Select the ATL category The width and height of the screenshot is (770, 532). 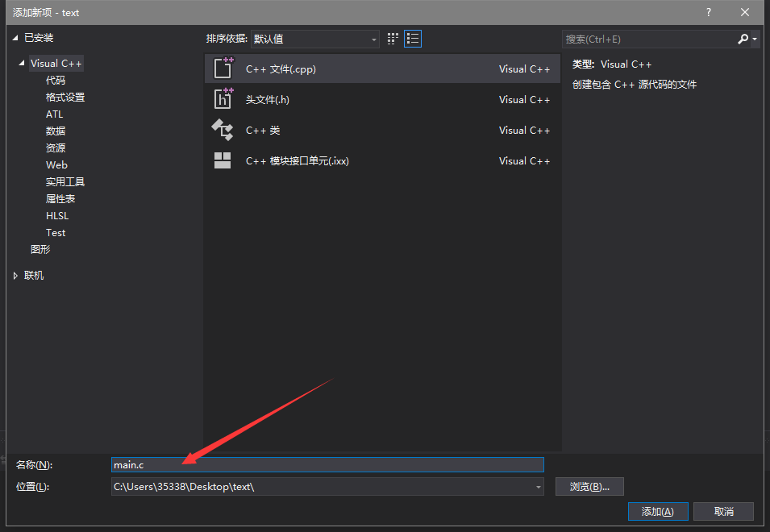click(x=55, y=114)
